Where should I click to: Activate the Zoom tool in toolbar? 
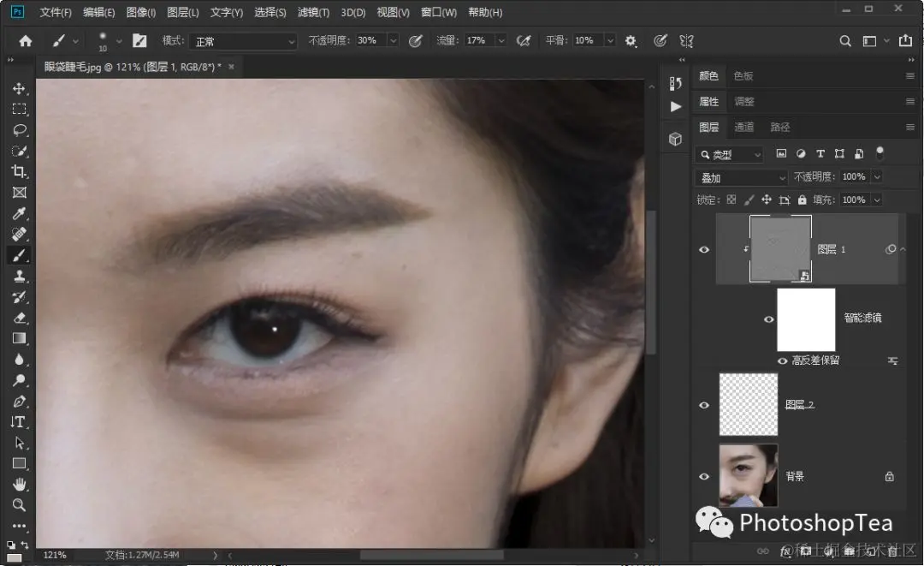19,505
